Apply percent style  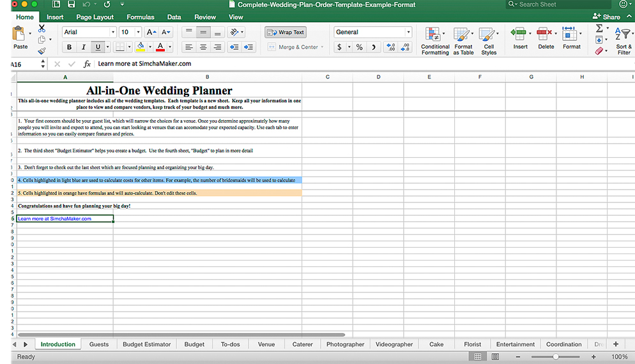click(359, 47)
